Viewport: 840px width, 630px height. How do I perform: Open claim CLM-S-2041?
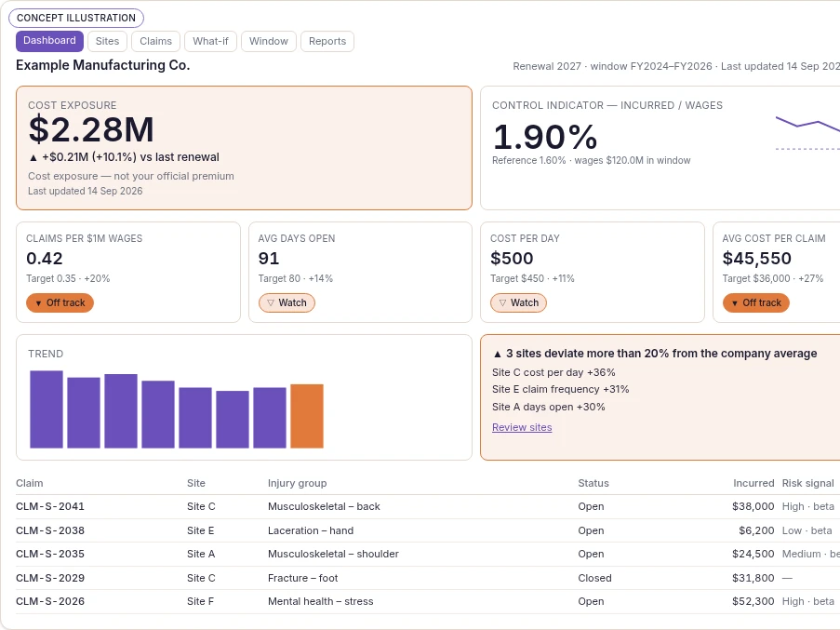(x=50, y=506)
